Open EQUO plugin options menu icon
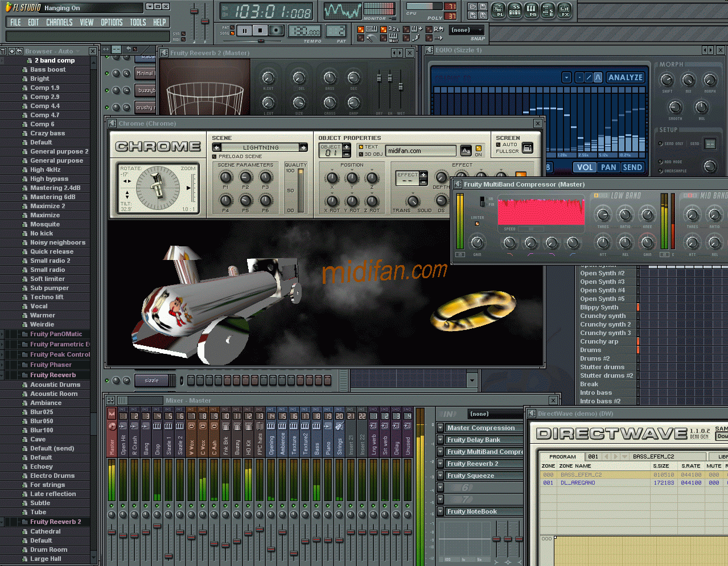Image resolution: width=728 pixels, height=566 pixels. click(430, 50)
